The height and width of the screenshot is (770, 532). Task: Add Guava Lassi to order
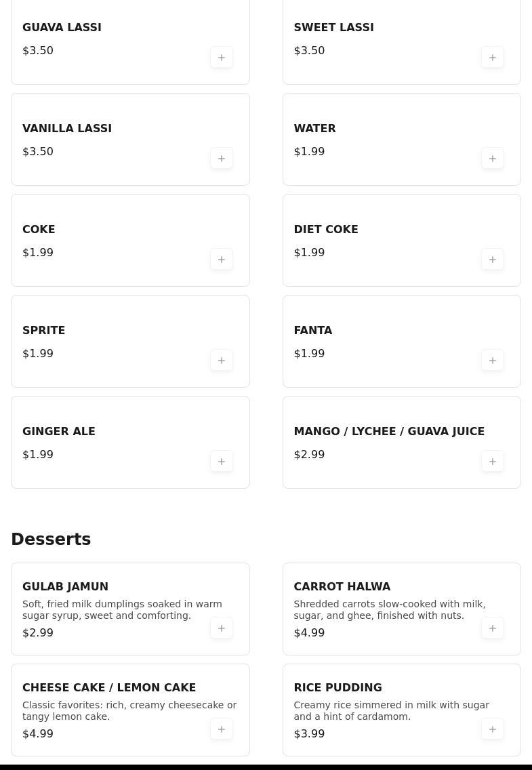[x=222, y=57]
